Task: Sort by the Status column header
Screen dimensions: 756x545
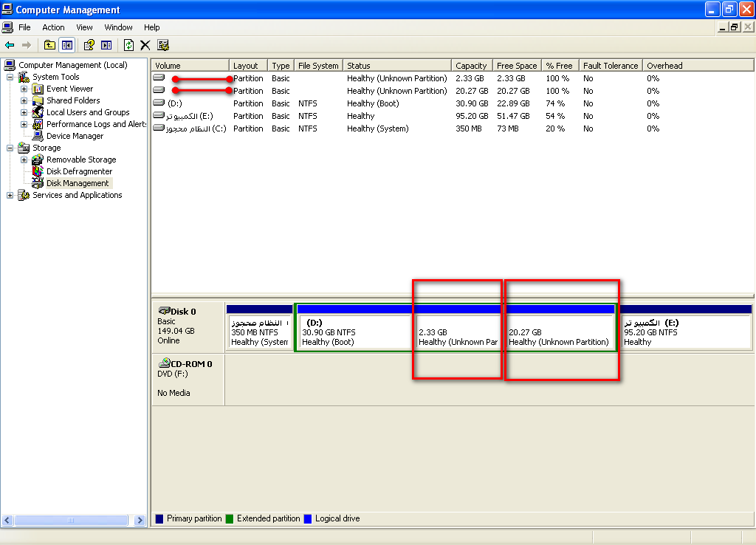Action: pos(396,66)
